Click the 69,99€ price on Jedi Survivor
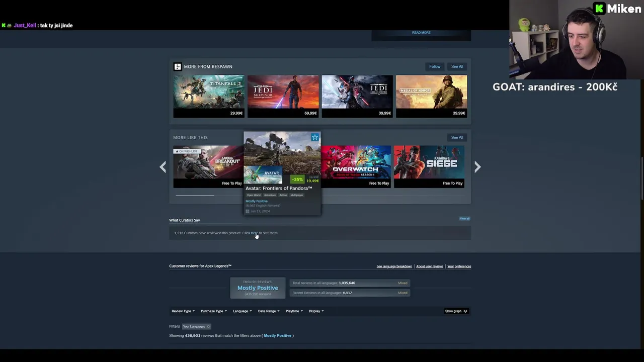 [x=310, y=114]
